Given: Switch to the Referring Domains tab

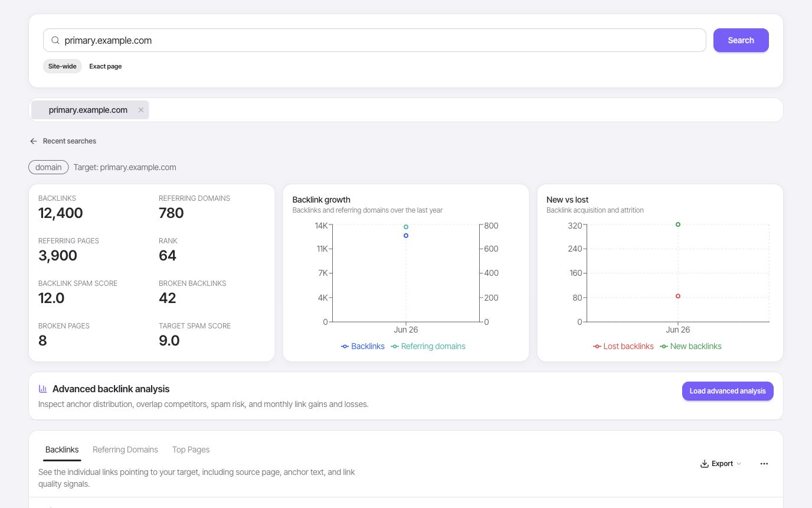Looking at the screenshot, I should pyautogui.click(x=125, y=450).
